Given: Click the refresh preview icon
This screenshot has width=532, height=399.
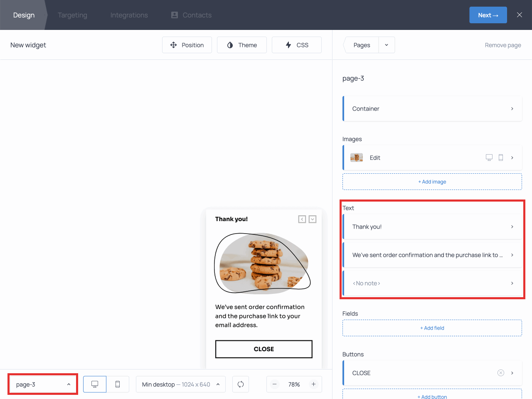Looking at the screenshot, I should (x=241, y=384).
